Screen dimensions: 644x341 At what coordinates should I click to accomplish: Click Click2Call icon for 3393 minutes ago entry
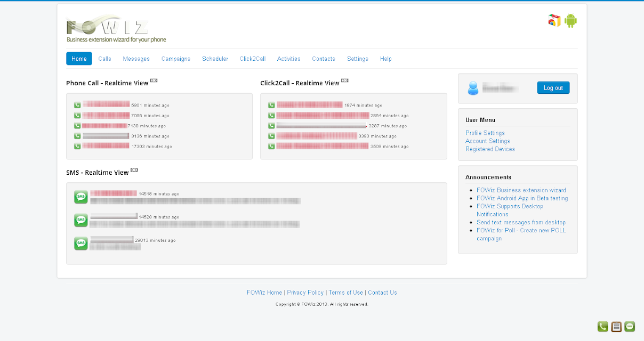(x=271, y=136)
